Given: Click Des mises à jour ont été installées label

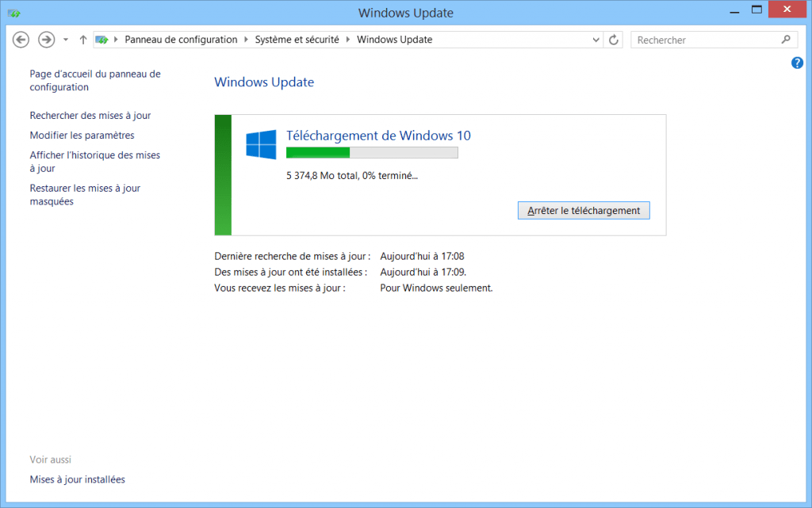Looking at the screenshot, I should point(290,272).
